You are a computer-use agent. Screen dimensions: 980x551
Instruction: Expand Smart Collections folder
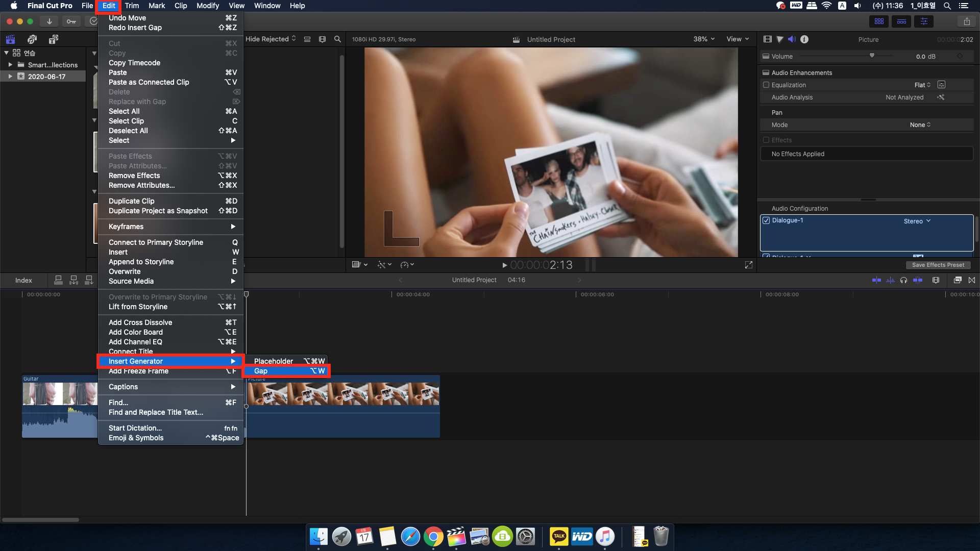pyautogui.click(x=10, y=65)
